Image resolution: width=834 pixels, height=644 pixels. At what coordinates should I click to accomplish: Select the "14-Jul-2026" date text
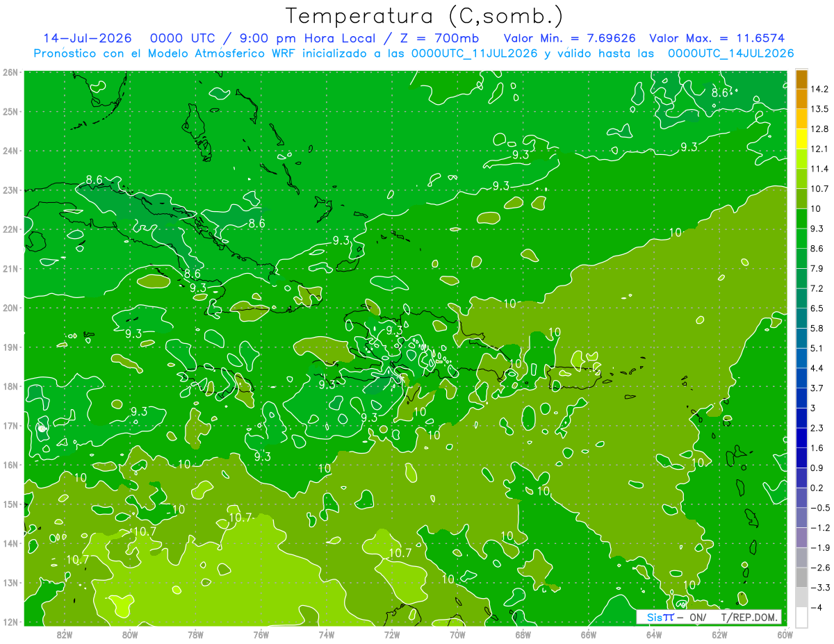pos(86,38)
